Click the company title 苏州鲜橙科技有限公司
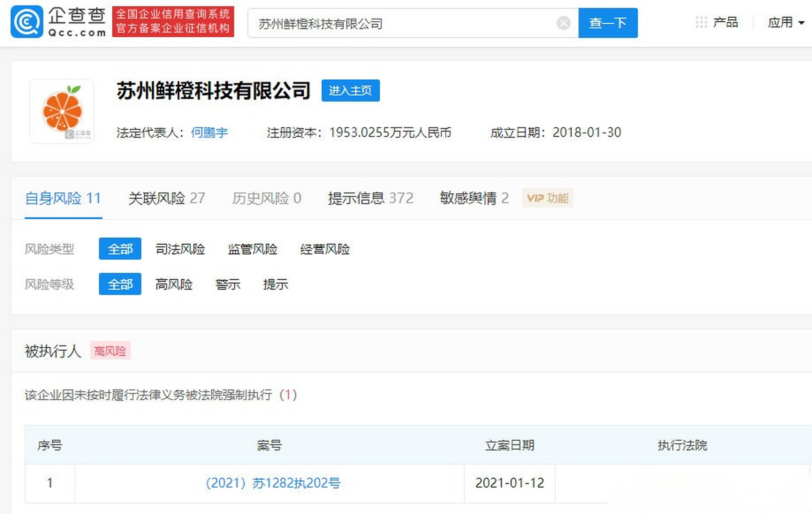 coord(213,91)
